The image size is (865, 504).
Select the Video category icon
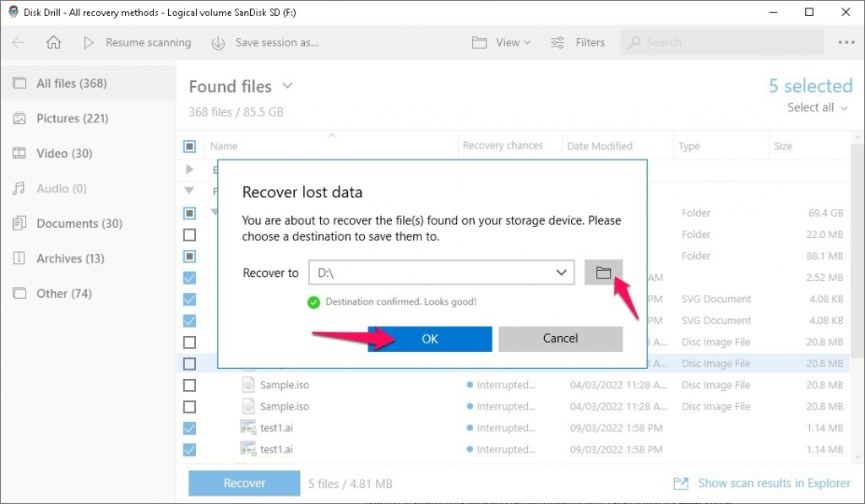click(x=19, y=153)
